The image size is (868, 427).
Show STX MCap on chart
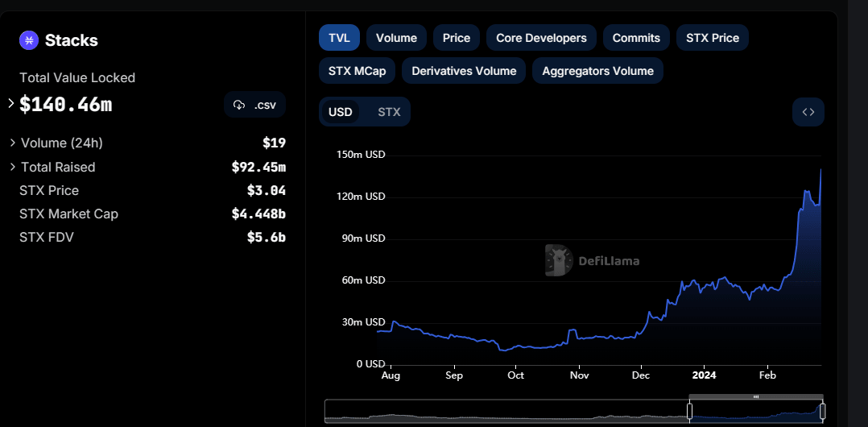click(357, 71)
